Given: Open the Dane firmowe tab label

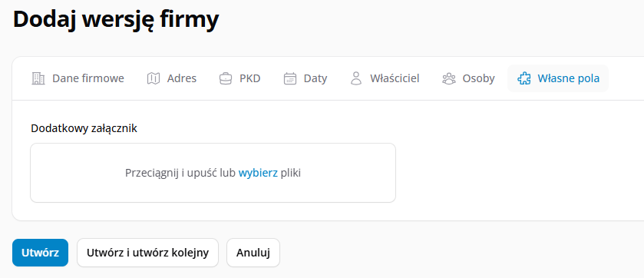Looking at the screenshot, I should [88, 78].
